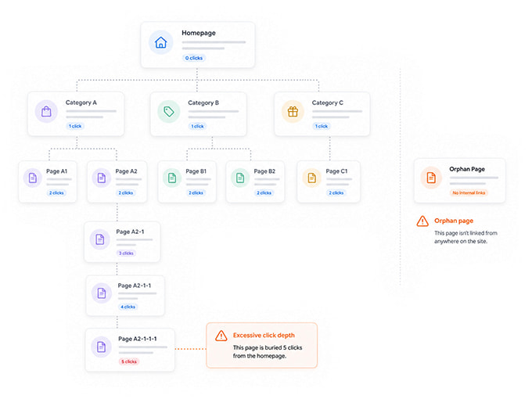Click the orange document icon on Orphan Page
This screenshot has width=532, height=399.
click(431, 178)
